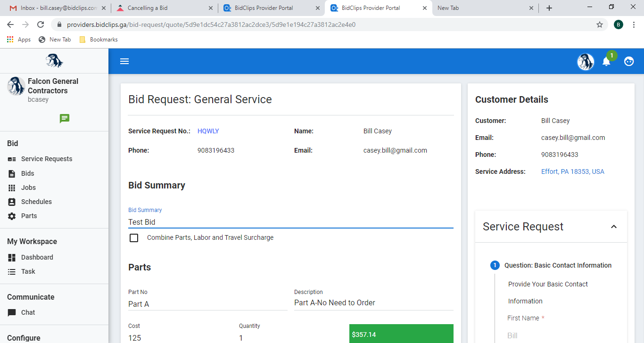Click the falcon avatar in blue header

pyautogui.click(x=586, y=62)
